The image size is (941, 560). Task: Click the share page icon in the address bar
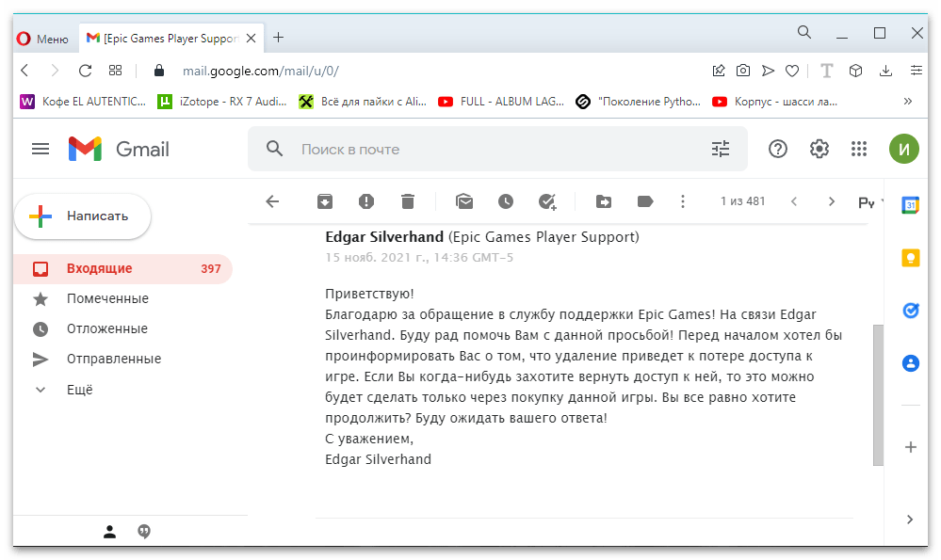pos(719,71)
